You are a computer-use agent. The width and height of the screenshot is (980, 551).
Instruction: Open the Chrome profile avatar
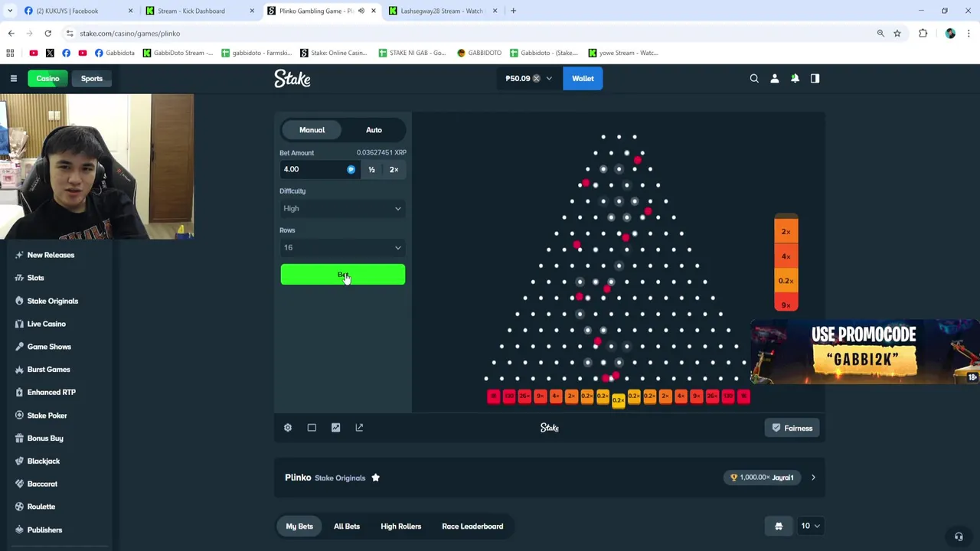pyautogui.click(x=950, y=33)
